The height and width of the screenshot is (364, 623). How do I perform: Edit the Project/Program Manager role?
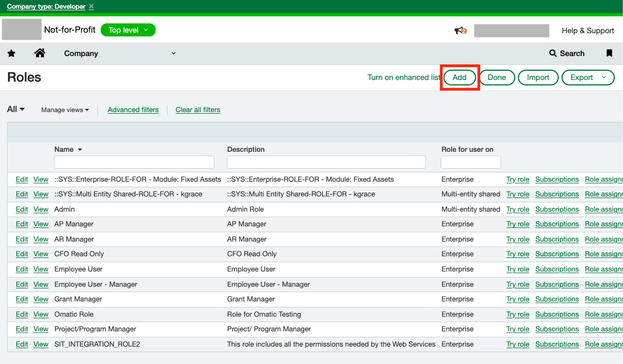[22, 329]
